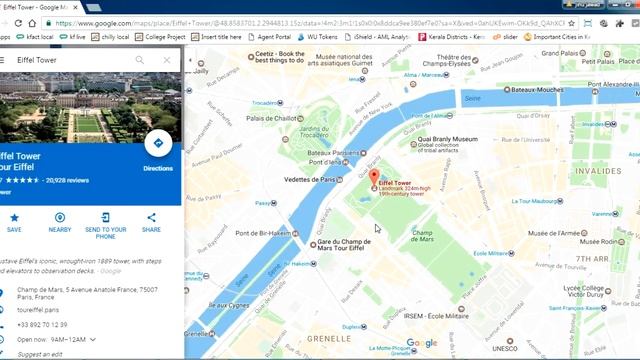
Task: Click the INVALIDES district label
Action: [x=598, y=171]
